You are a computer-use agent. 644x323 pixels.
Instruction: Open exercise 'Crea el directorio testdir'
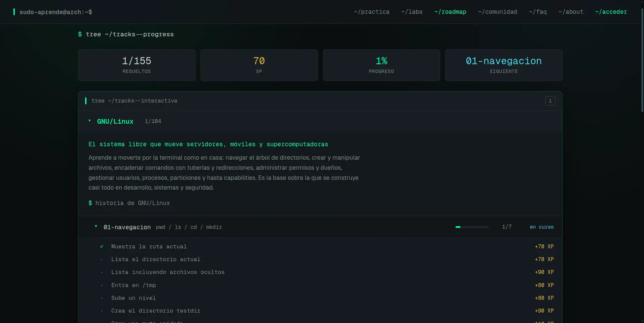[x=156, y=311]
